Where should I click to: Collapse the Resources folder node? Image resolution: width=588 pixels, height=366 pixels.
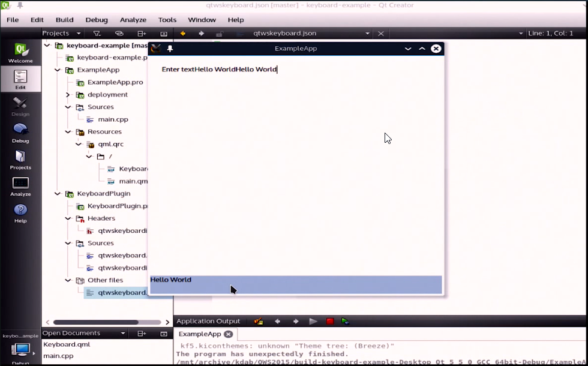68,132
